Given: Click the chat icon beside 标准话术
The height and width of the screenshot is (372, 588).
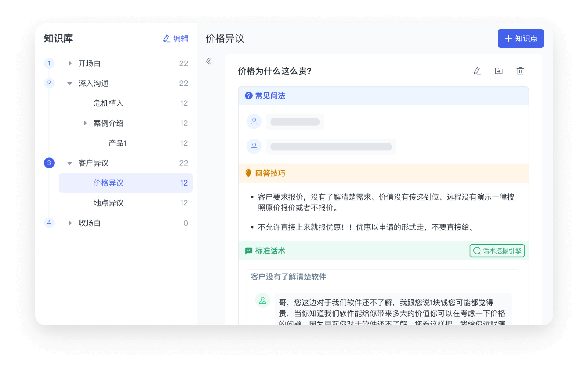Looking at the screenshot, I should pos(248,251).
